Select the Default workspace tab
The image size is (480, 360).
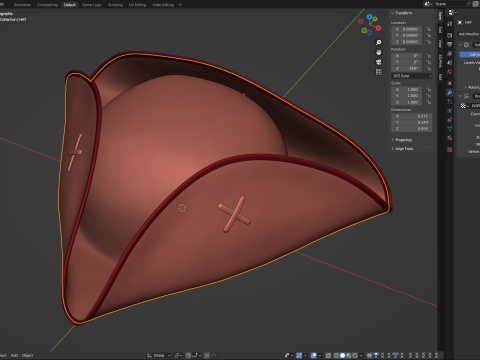[x=70, y=5]
